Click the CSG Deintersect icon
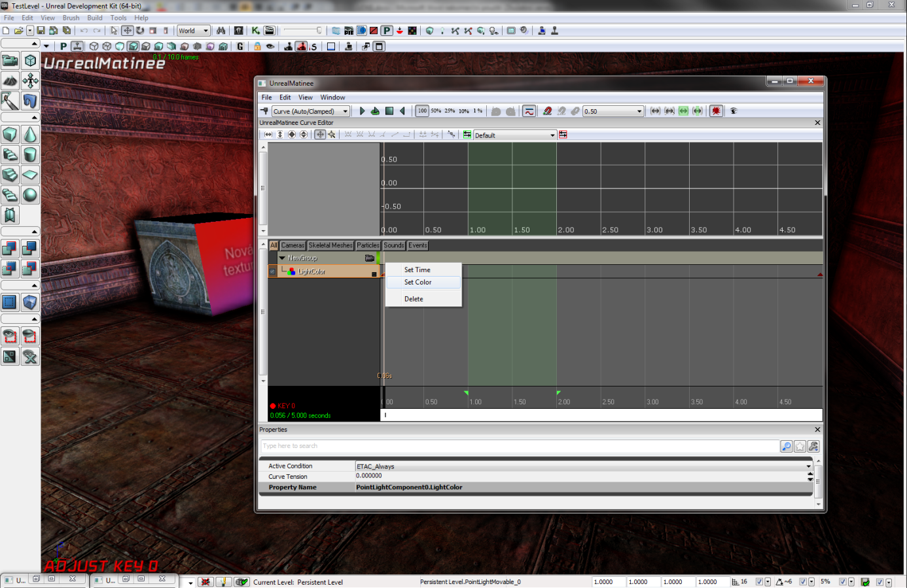Viewport: 907px width, 588px height. (30, 269)
